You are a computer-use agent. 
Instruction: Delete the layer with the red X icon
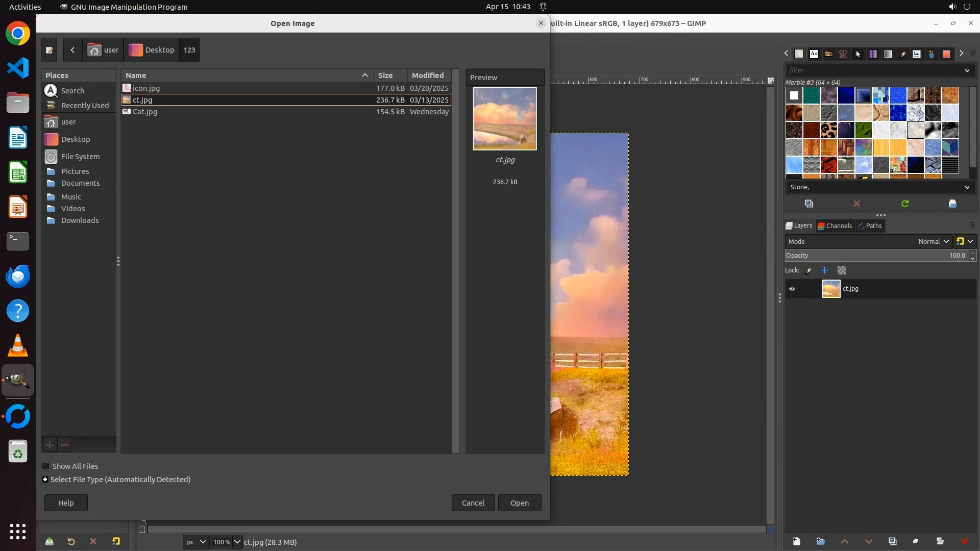[x=964, y=541]
